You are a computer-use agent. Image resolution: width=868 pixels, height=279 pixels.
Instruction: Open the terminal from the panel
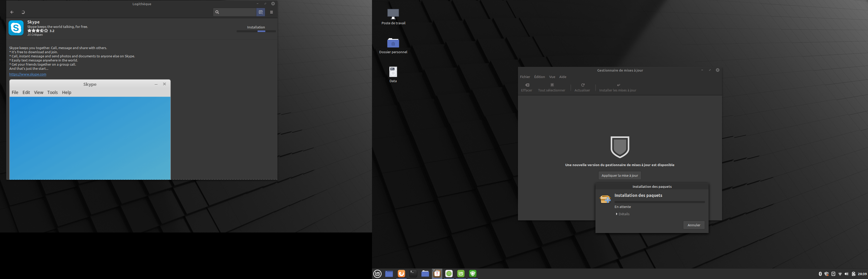click(x=413, y=274)
